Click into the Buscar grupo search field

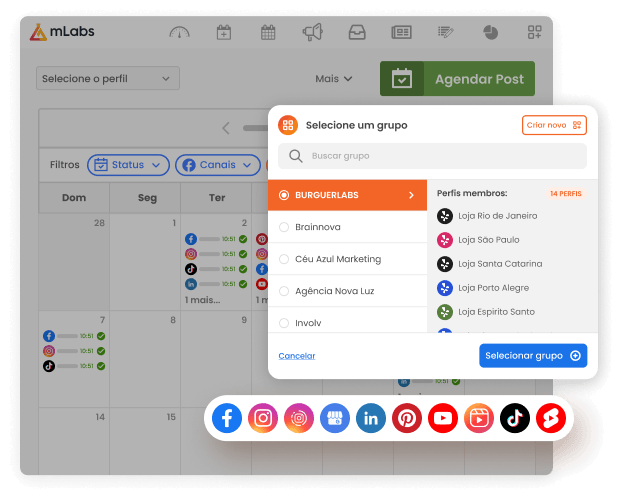pyautogui.click(x=432, y=156)
